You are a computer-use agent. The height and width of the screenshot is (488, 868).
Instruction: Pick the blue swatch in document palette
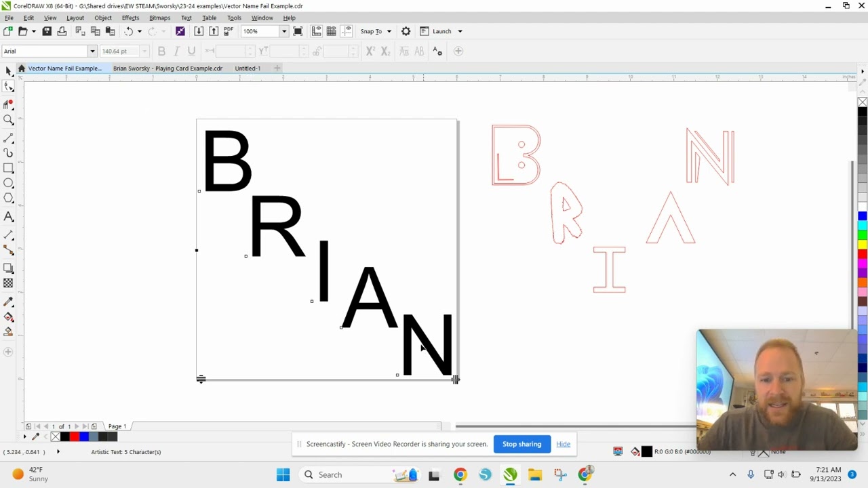pos(83,436)
